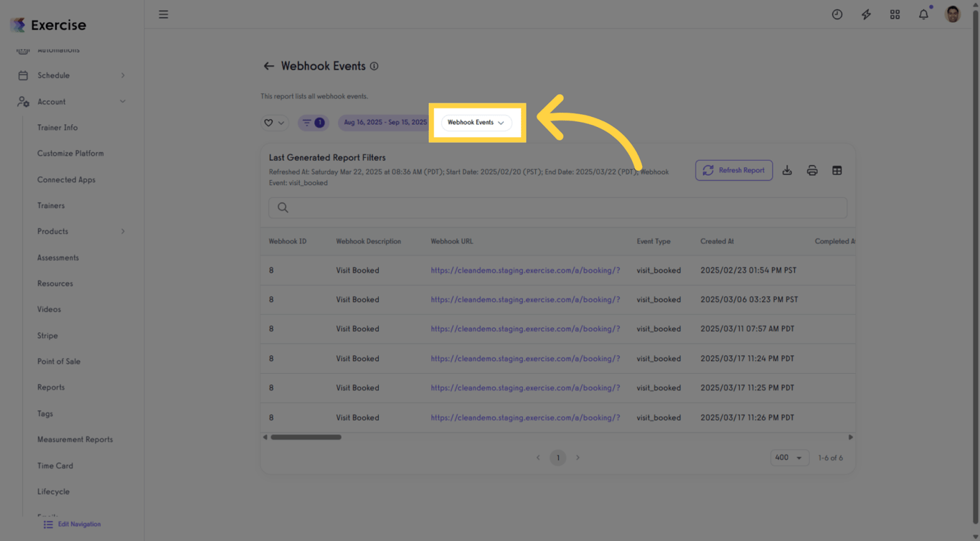The image size is (980, 541).
Task: Open the Webhook Events filter dropdown
Action: (476, 123)
